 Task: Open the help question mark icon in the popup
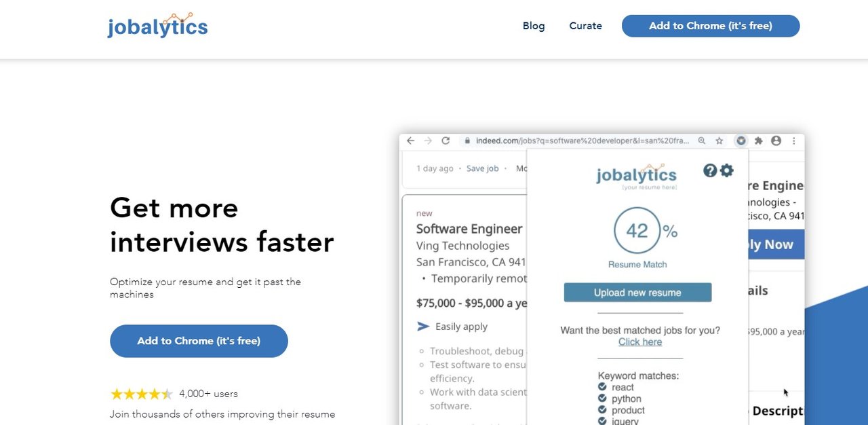click(710, 170)
